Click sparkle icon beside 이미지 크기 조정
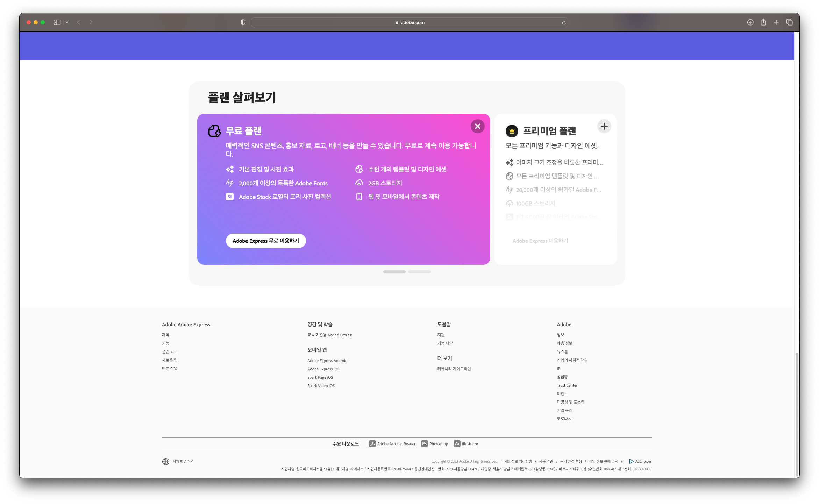 tap(510, 162)
